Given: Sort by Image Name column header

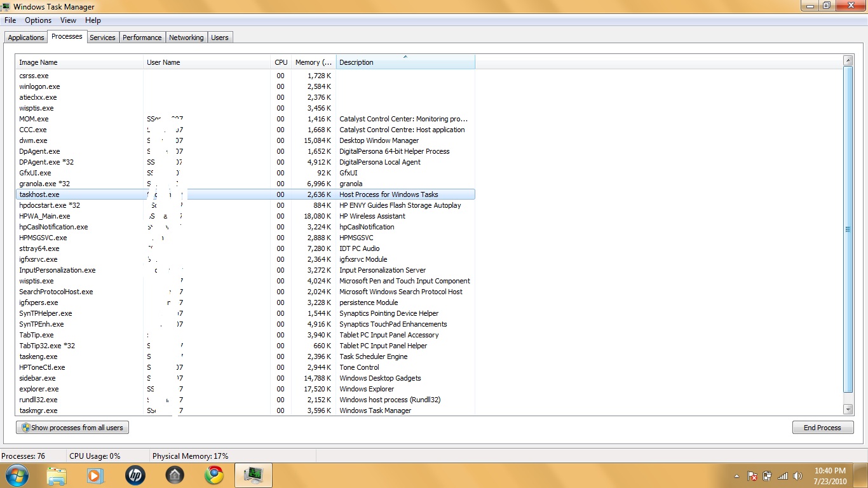Looking at the screenshot, I should (x=79, y=62).
